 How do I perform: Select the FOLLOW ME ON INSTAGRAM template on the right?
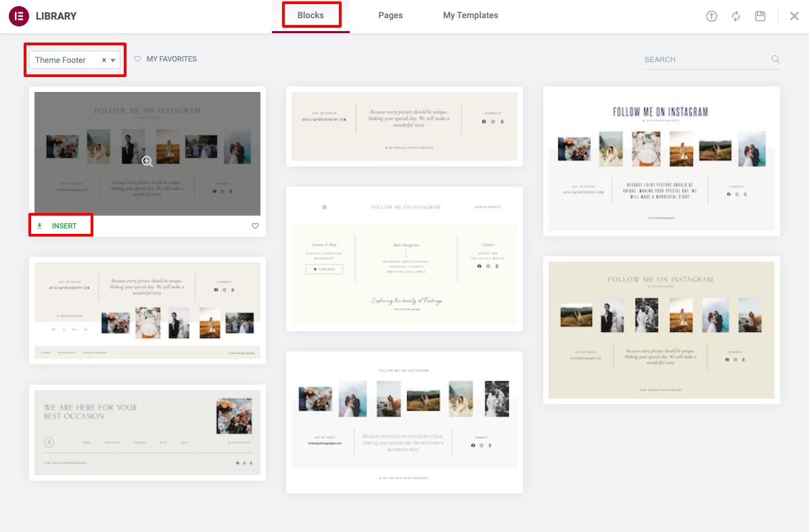[661, 160]
